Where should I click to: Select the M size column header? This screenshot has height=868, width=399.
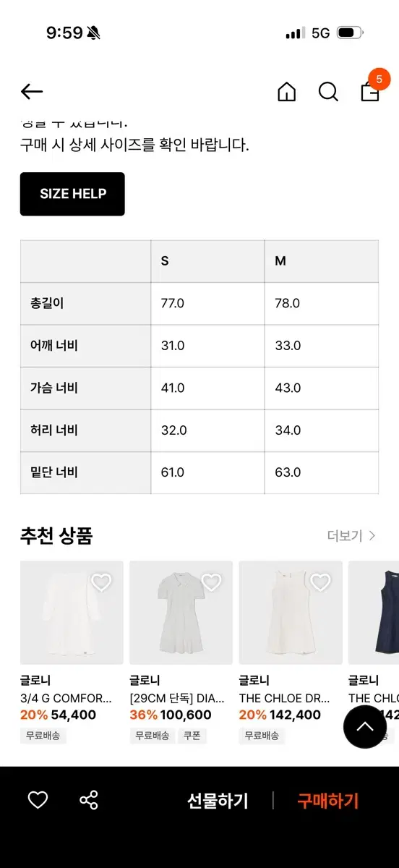click(x=321, y=261)
